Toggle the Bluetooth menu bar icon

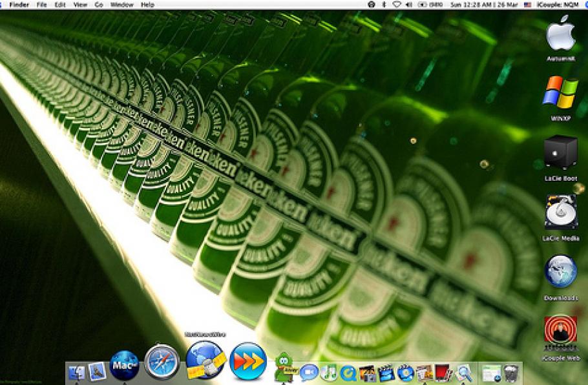click(384, 5)
